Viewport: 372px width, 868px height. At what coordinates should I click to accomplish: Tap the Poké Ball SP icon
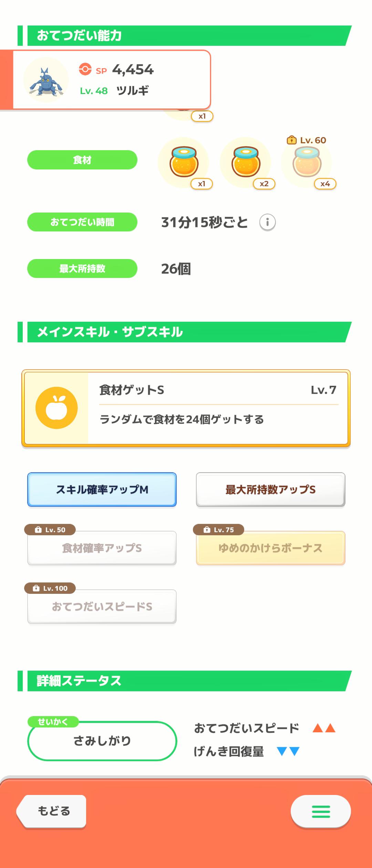coord(85,69)
